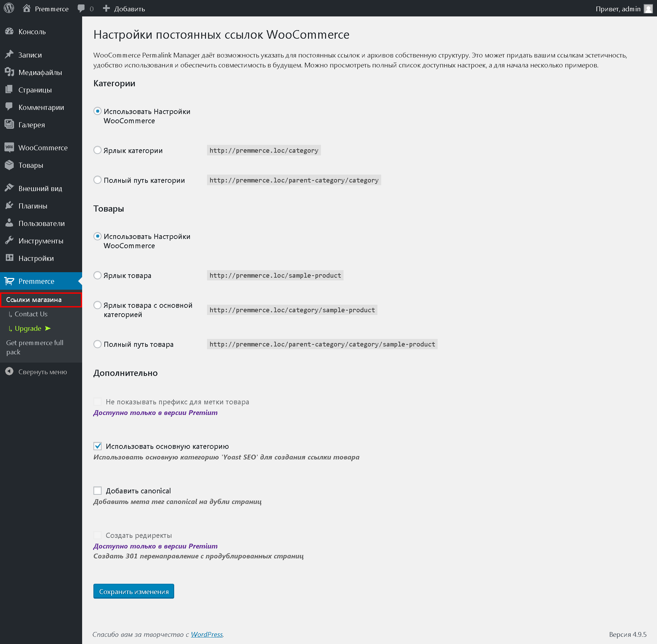Click the http://premmerce.loc/sample-product example URL
657x644 pixels.
275,275
